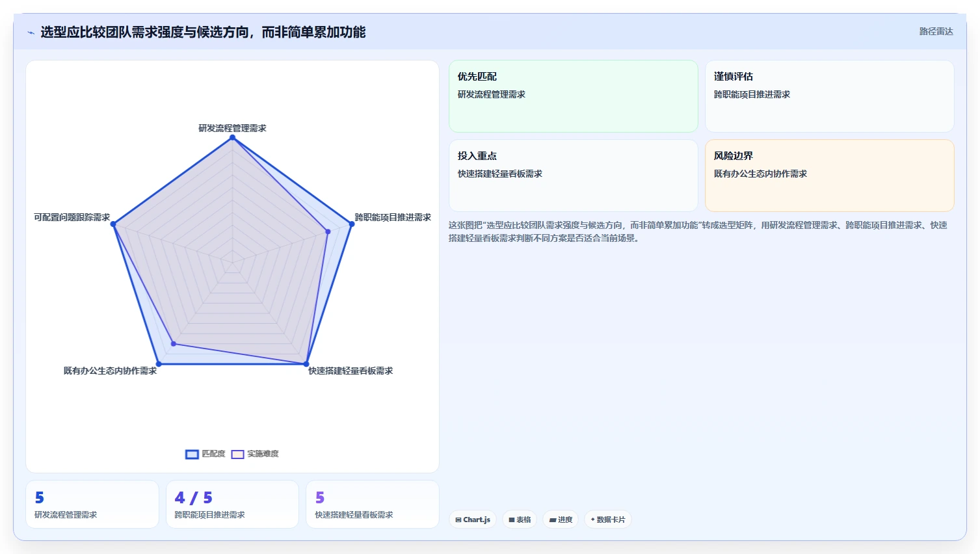
Task: Click the description paragraph starting 这张图把
Action: pos(698,231)
